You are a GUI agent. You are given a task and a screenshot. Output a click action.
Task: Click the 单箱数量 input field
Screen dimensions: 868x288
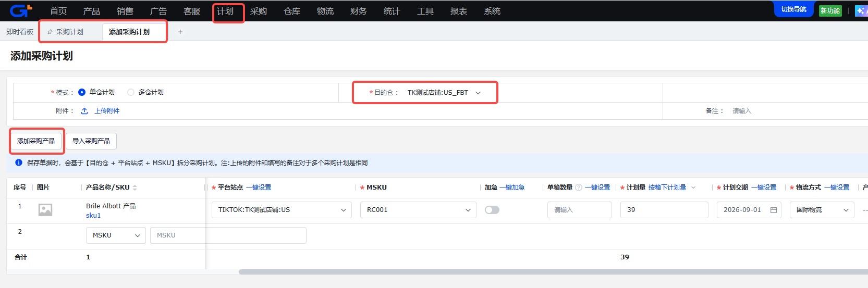[x=580, y=210]
